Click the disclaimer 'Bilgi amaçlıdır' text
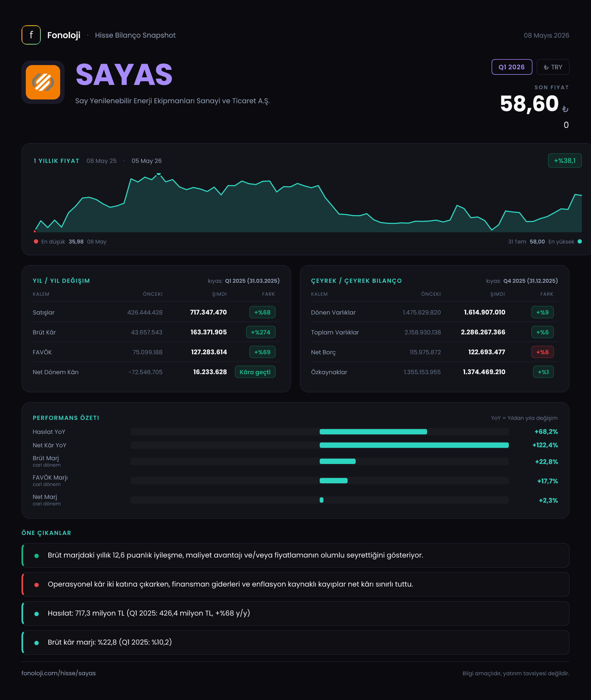This screenshot has width=591, height=700. click(x=516, y=673)
